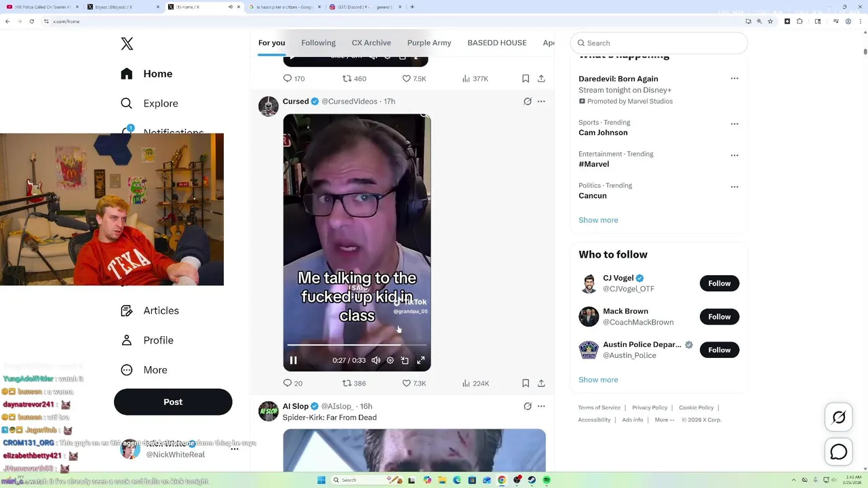The image size is (868, 488).
Task: Open Grok icon on Cursed post
Action: (528, 102)
